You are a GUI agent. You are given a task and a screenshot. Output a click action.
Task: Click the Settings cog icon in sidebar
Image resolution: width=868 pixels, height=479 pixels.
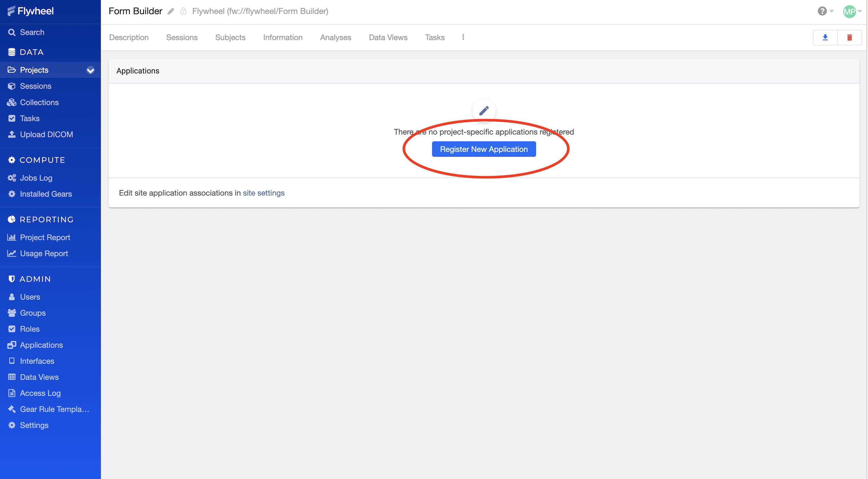(12, 425)
